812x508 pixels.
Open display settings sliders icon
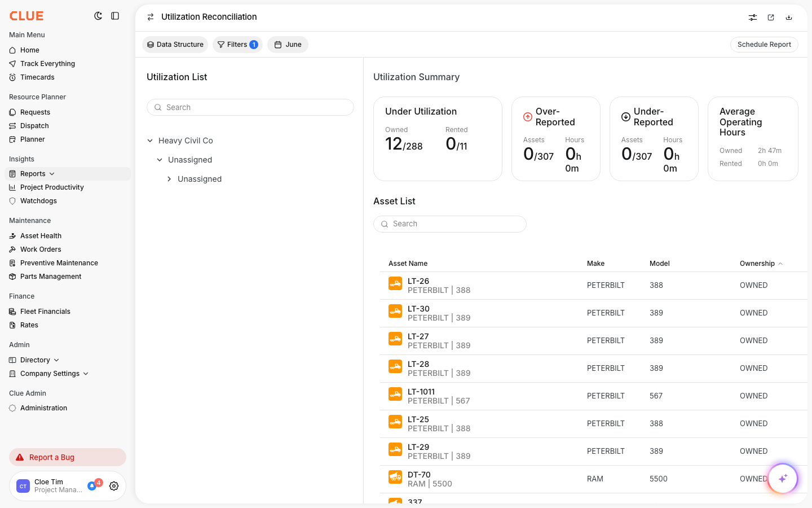753,17
